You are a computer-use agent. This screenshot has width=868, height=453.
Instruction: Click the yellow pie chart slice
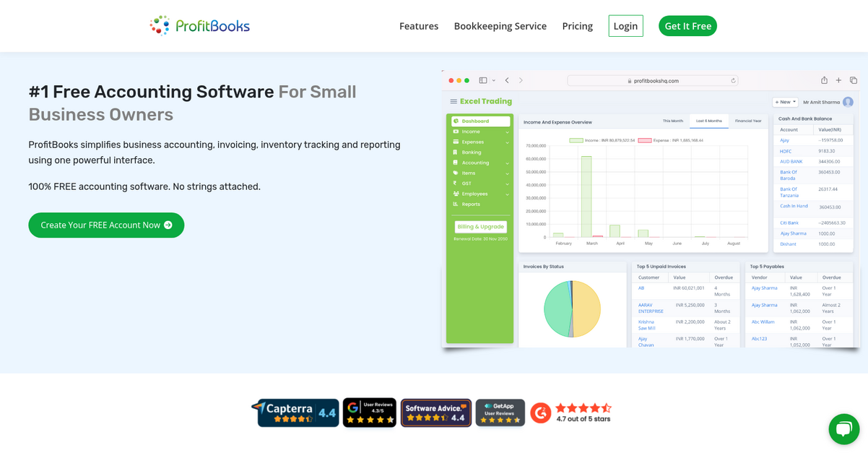click(587, 309)
